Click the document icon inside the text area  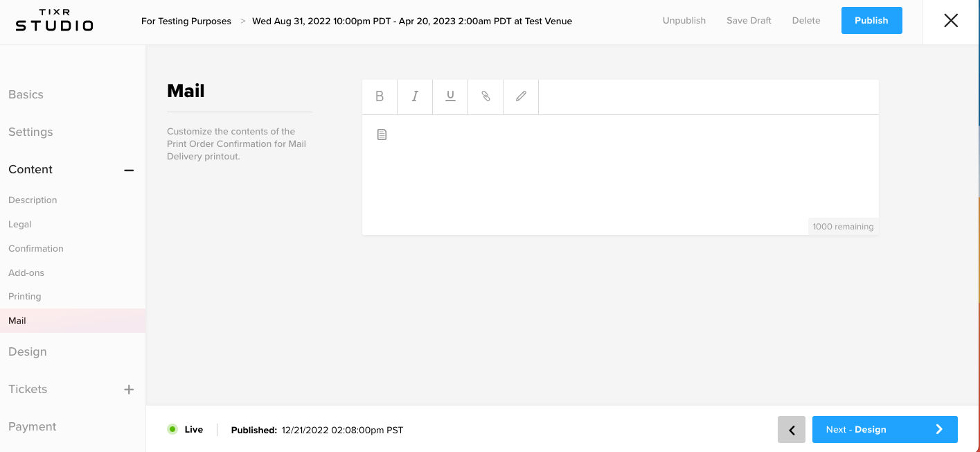382,134
